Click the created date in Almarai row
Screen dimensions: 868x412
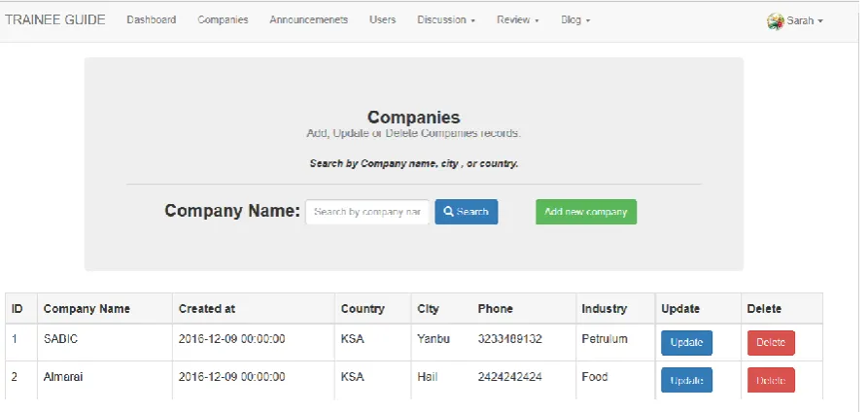231,377
